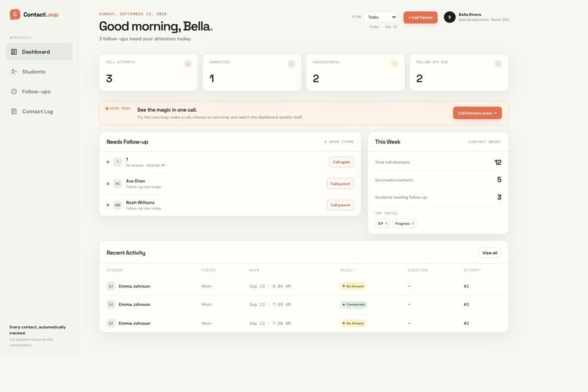Click the ContactLoop logo icon
This screenshot has height=392, width=588.
click(15, 15)
